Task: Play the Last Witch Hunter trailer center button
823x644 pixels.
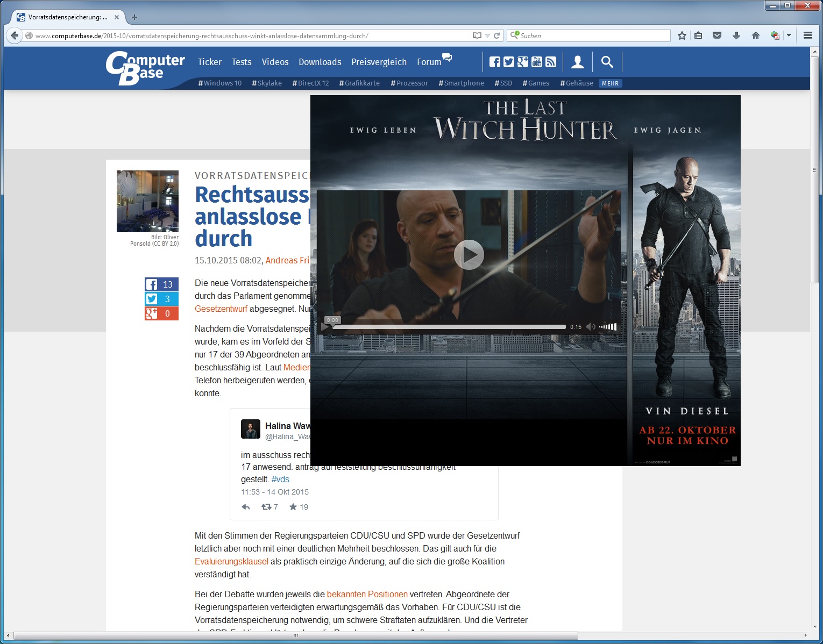Action: point(469,255)
